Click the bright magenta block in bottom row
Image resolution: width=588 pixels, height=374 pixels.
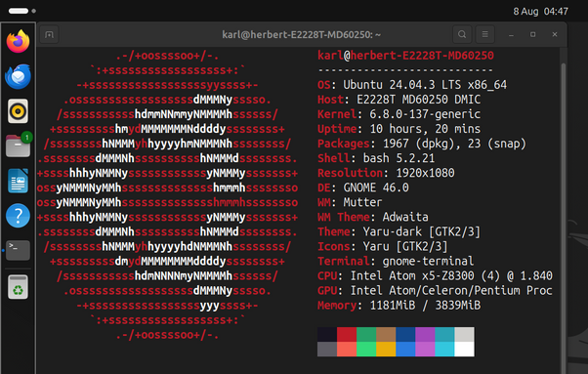[425, 349]
